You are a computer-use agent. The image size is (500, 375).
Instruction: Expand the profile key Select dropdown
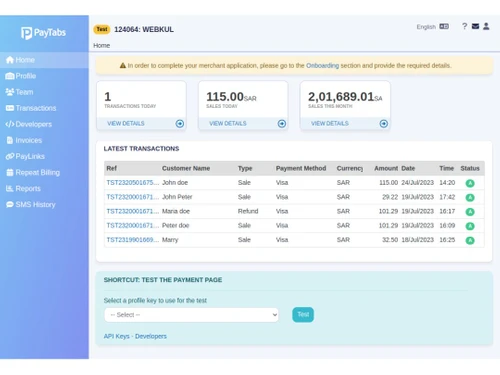click(x=192, y=315)
